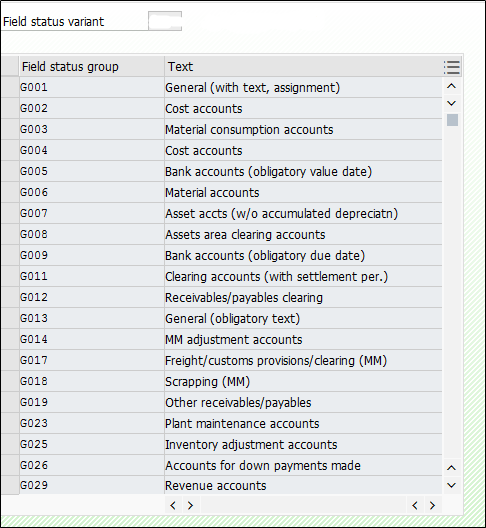Click the bottom-right left chevron
486x528 pixels.
pyautogui.click(x=415, y=505)
